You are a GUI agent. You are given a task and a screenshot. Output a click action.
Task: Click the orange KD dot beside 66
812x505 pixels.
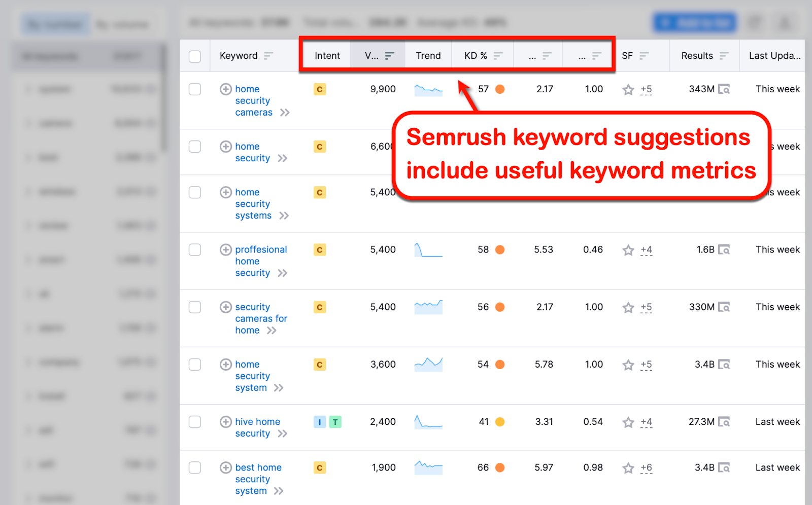point(500,467)
